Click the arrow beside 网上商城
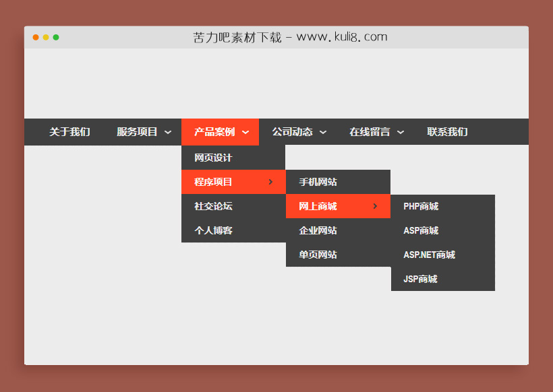The image size is (553, 392). coord(375,206)
